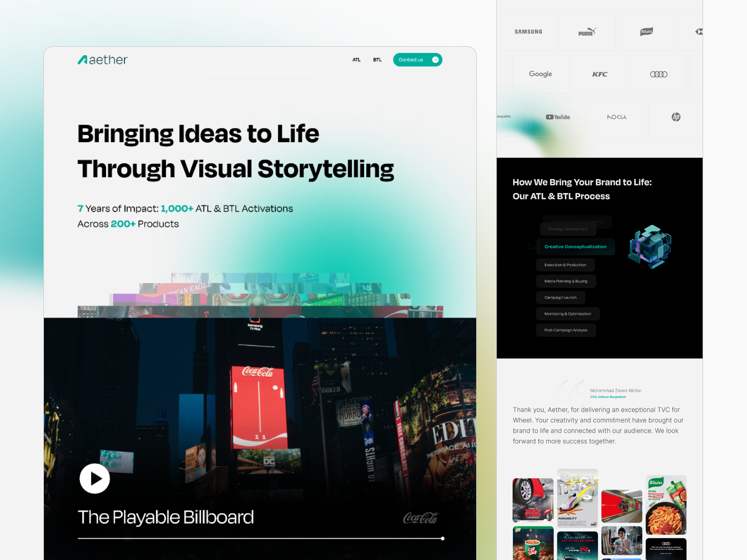Play the Playable Billboard video
747x560 pixels.
[x=95, y=478]
